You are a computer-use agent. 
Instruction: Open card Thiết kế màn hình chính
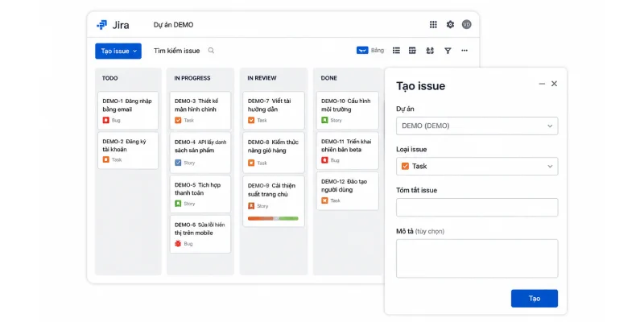point(200,110)
